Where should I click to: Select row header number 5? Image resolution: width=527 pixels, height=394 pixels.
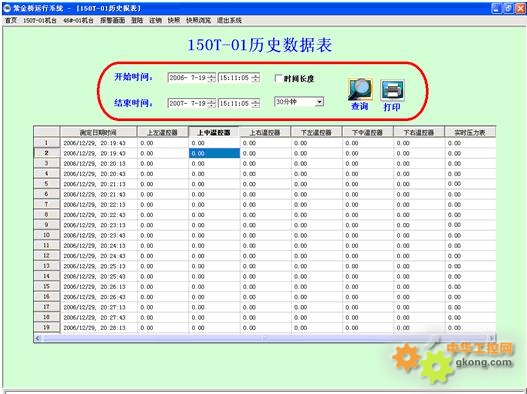click(x=47, y=184)
